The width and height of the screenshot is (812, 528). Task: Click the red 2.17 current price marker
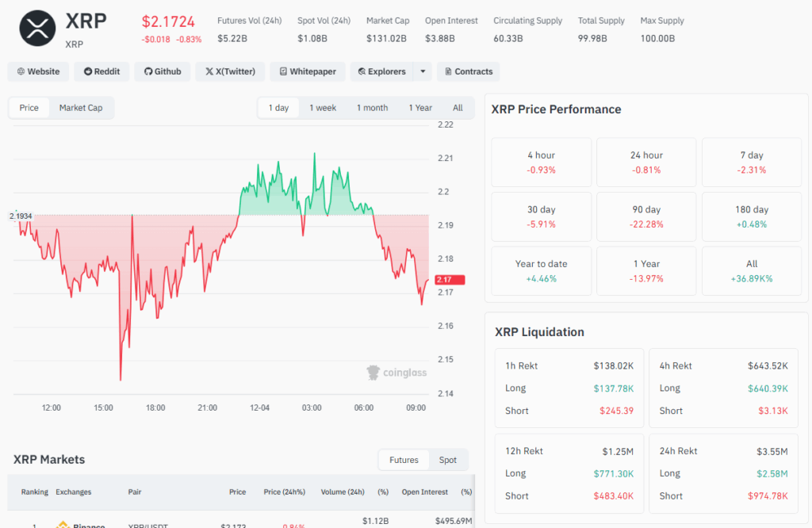click(x=450, y=280)
